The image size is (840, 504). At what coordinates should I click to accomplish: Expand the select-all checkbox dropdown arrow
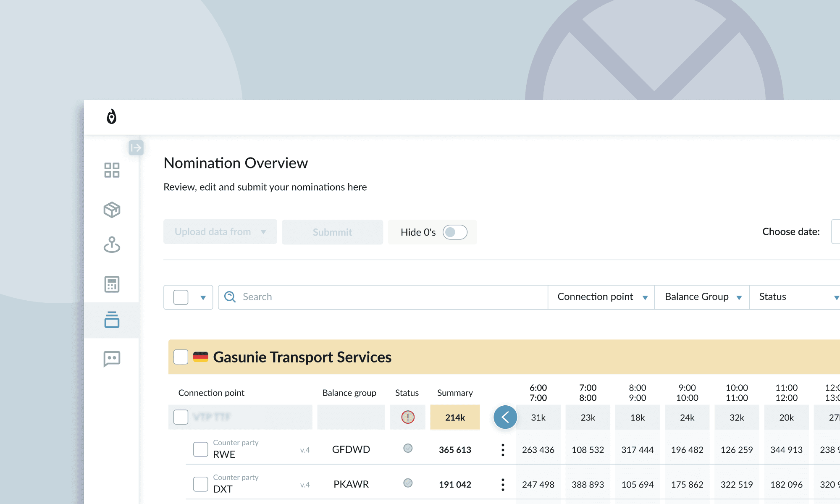tap(203, 298)
